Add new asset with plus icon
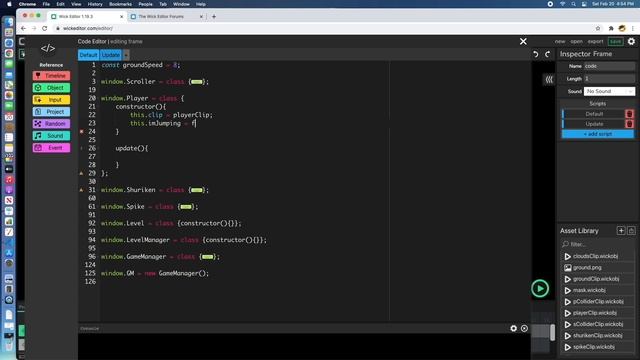This screenshot has width=640, height=360. [x=621, y=231]
